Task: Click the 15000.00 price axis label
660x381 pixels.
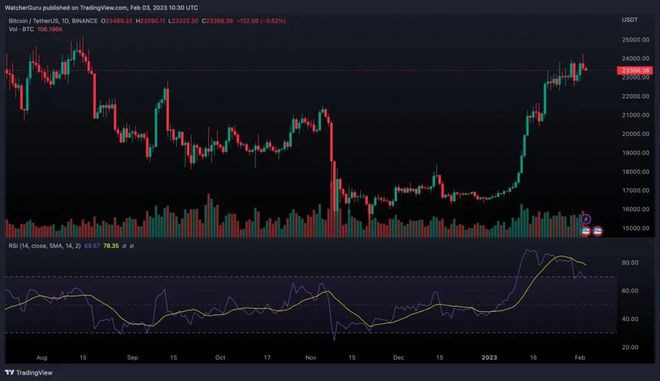Action: click(x=636, y=228)
